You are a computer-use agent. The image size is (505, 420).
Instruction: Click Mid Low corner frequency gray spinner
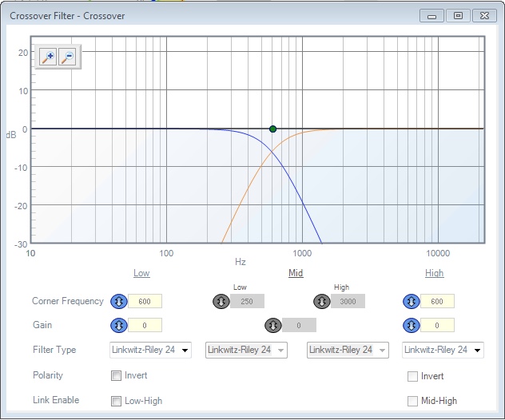221,301
